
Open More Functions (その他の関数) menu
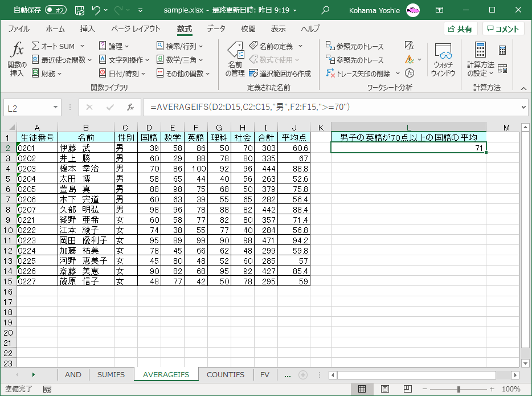pyautogui.click(x=183, y=74)
